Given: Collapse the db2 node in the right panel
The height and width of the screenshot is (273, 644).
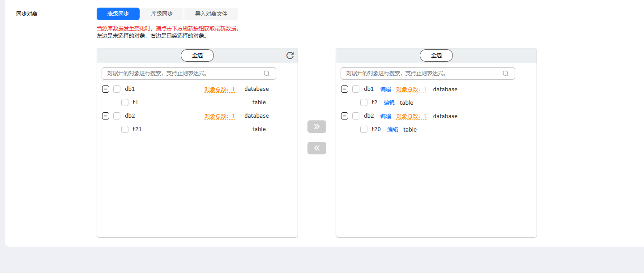Looking at the screenshot, I should 345,116.
